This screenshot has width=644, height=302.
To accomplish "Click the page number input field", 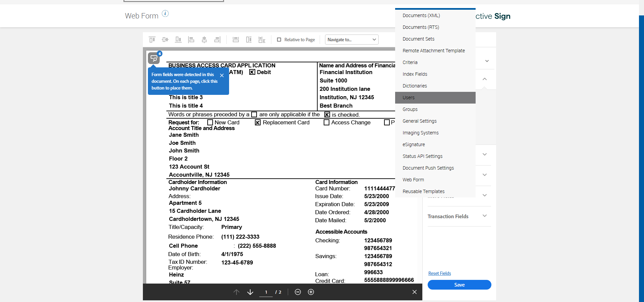I will [266, 292].
